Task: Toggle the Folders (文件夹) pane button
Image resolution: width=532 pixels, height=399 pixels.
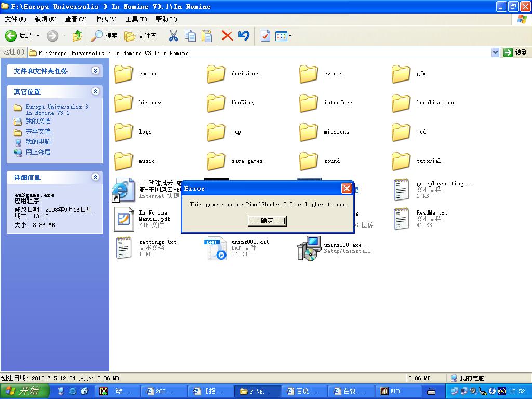Action: click(140, 36)
